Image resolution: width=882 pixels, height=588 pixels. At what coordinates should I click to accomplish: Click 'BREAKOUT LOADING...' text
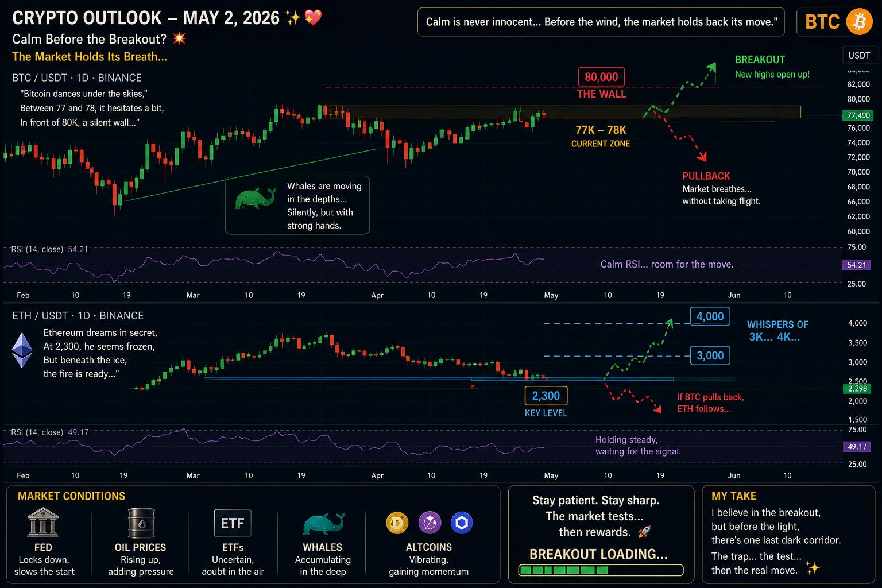[x=598, y=554]
